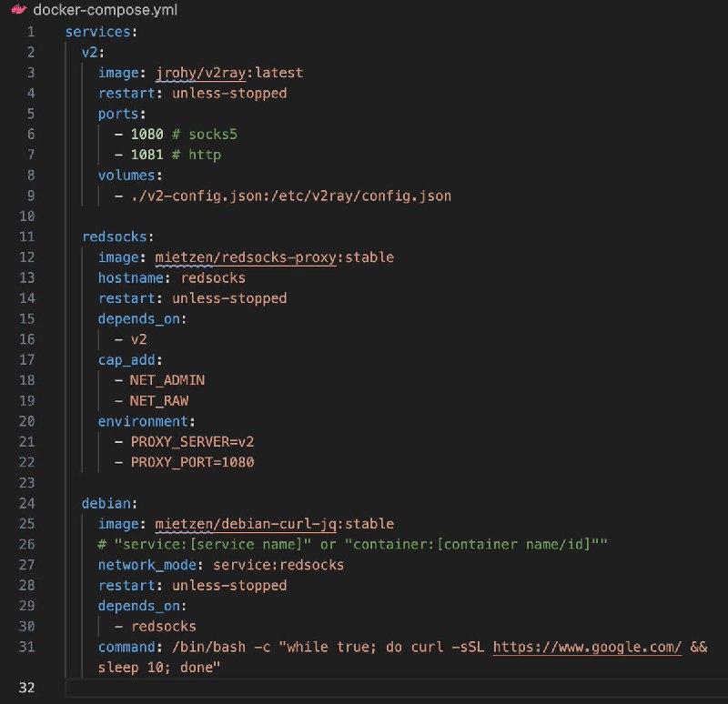Click the PROXY_SERVER=v2 environment entry
This screenshot has width=728, height=704.
tap(193, 442)
